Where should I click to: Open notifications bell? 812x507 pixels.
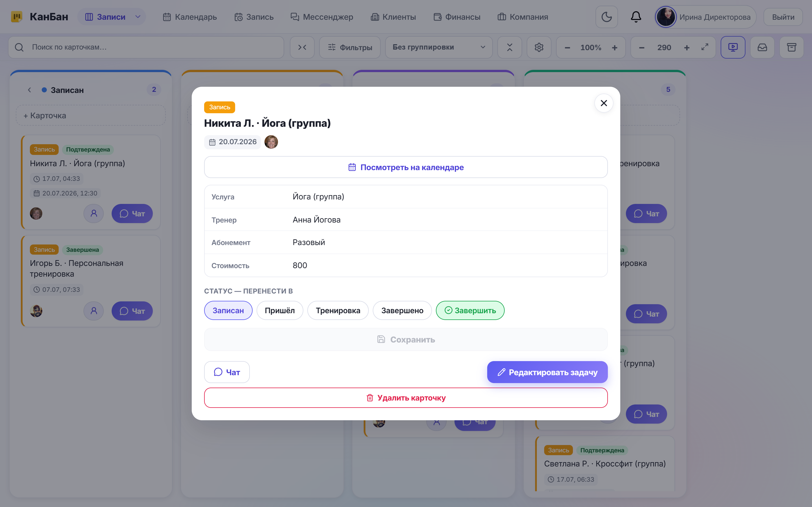coord(636,17)
